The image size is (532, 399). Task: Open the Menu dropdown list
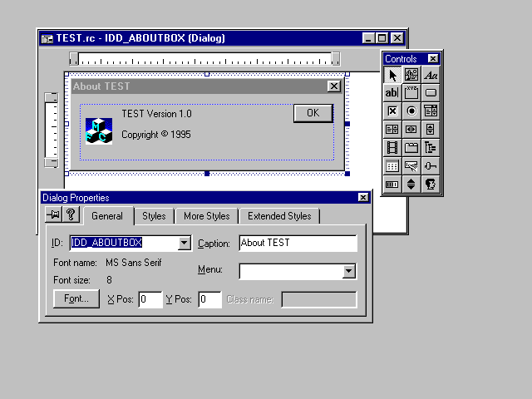349,271
